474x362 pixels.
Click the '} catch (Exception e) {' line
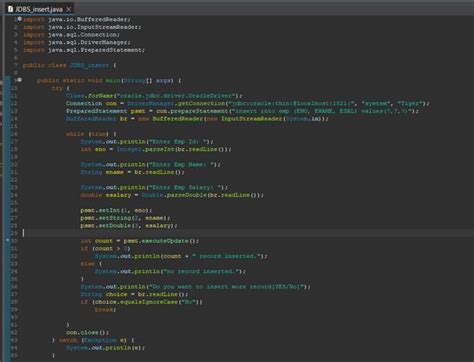pyautogui.click(x=93, y=340)
